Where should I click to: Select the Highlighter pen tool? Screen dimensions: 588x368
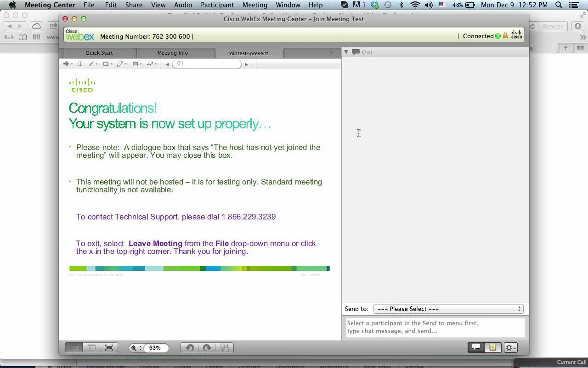tap(120, 64)
